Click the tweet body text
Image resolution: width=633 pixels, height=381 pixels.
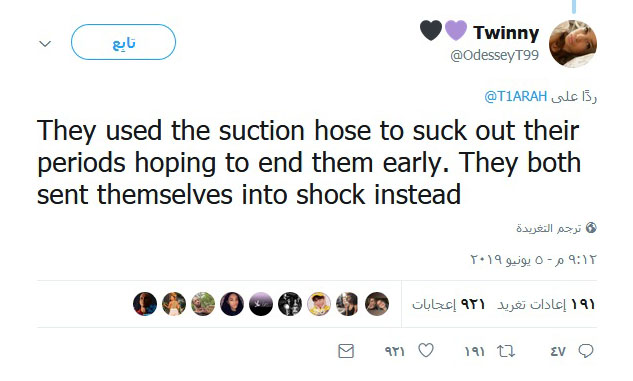tap(309, 163)
